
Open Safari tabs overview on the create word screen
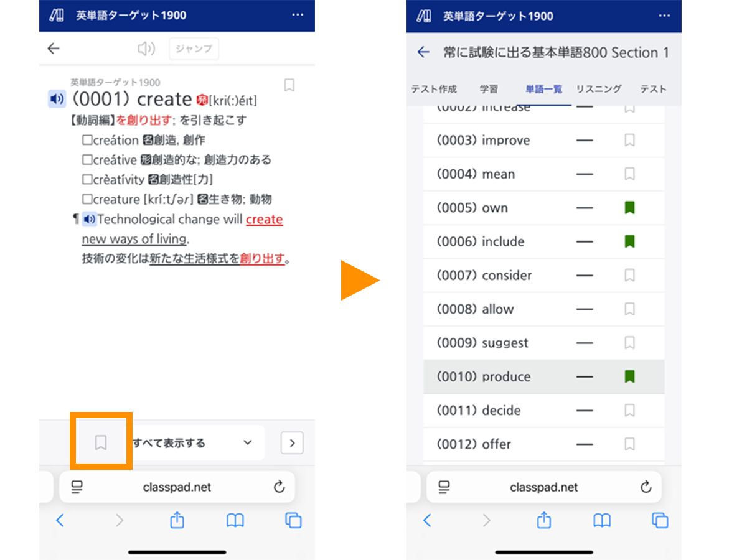(293, 520)
